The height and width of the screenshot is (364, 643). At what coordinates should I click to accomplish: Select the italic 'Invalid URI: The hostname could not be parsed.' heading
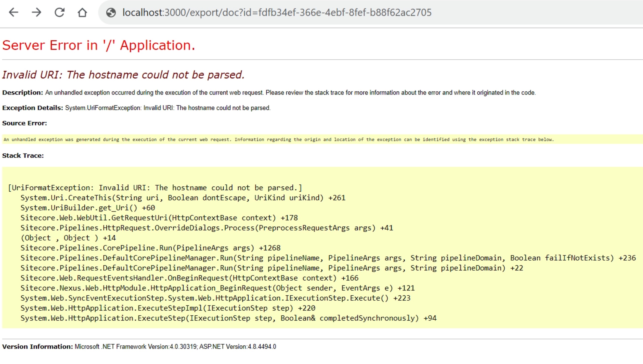click(123, 75)
